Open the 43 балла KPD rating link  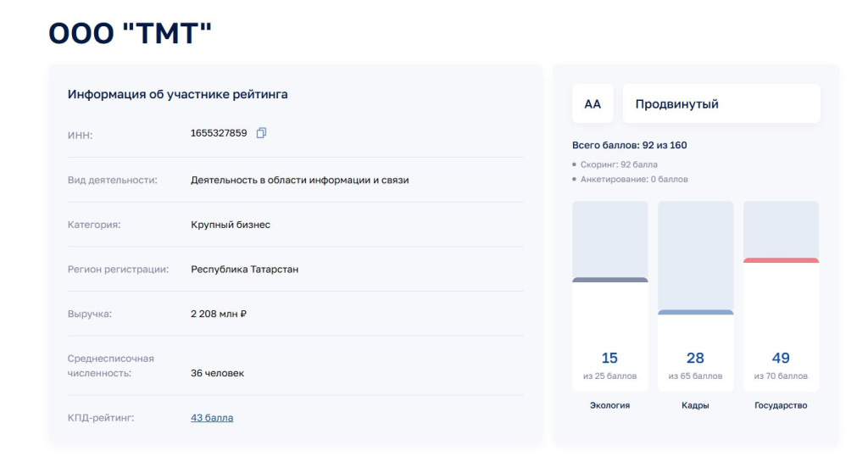pyautogui.click(x=212, y=418)
